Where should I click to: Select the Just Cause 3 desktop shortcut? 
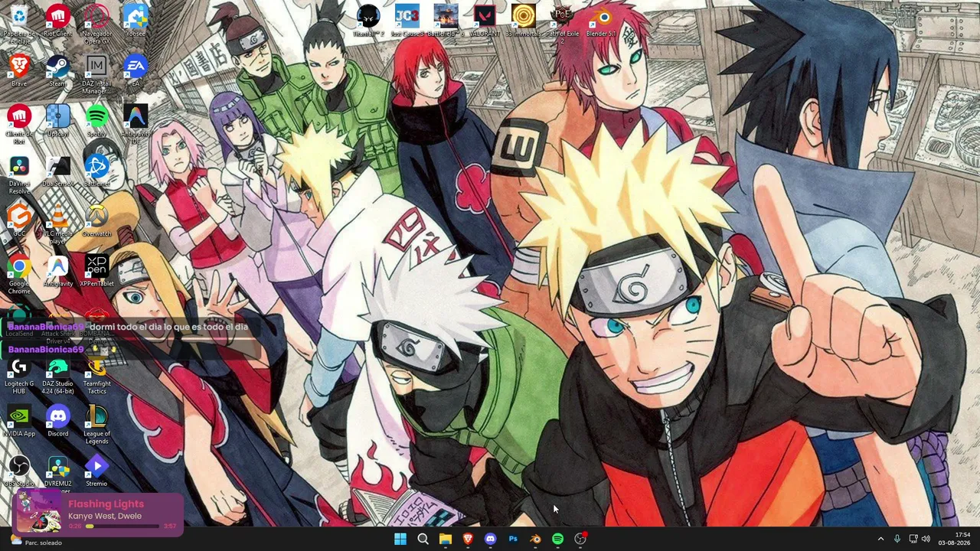point(407,21)
